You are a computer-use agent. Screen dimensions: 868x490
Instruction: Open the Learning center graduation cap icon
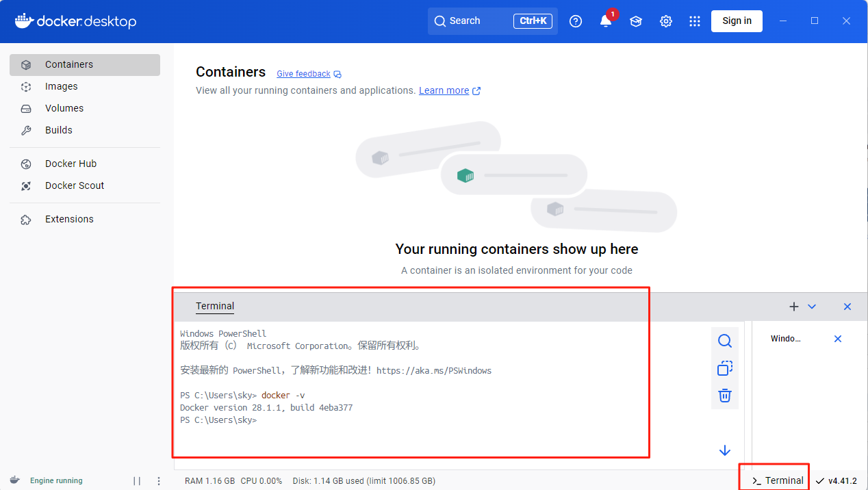tap(636, 21)
